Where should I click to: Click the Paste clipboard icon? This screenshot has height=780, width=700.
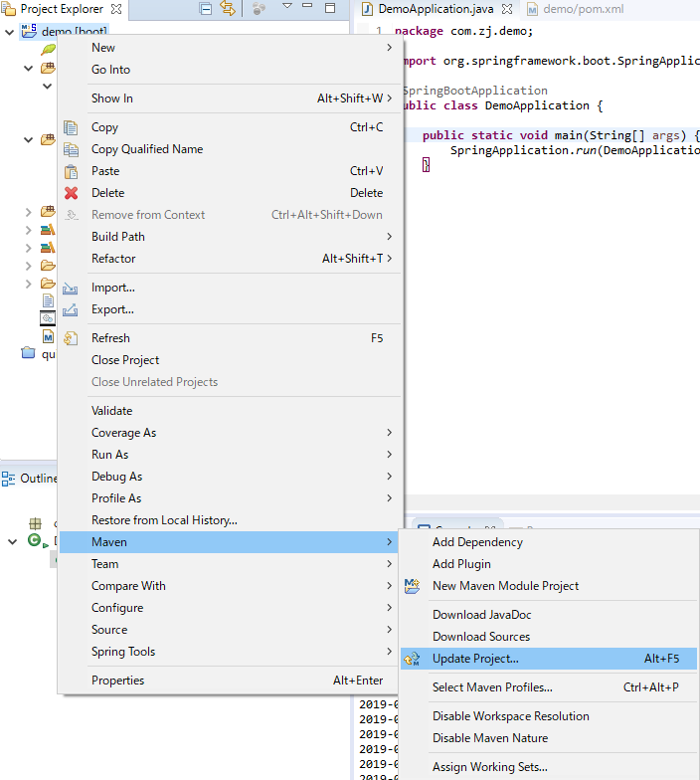[71, 171]
